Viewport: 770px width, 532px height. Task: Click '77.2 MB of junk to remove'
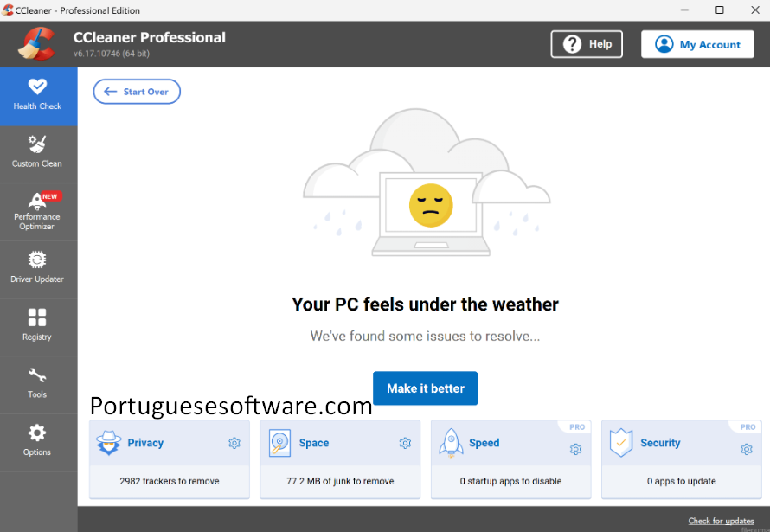tap(340, 482)
